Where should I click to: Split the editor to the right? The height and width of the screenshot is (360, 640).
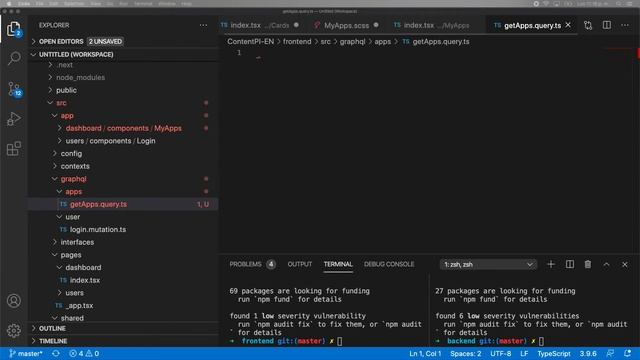pos(607,25)
